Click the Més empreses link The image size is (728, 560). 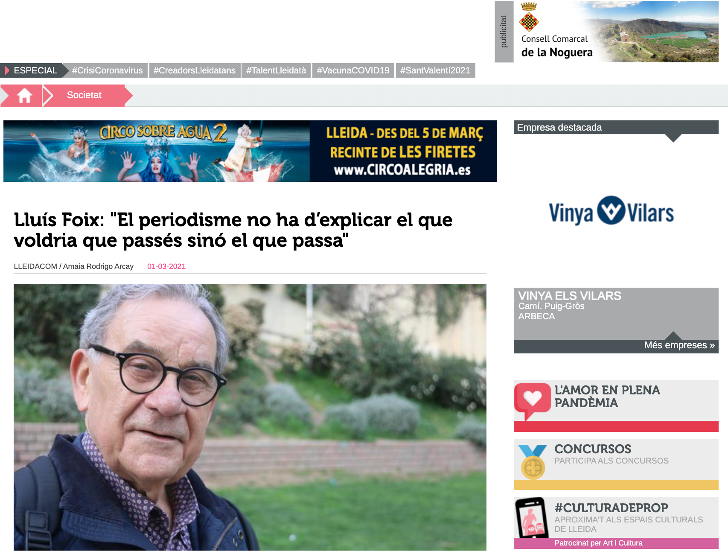pos(679,345)
